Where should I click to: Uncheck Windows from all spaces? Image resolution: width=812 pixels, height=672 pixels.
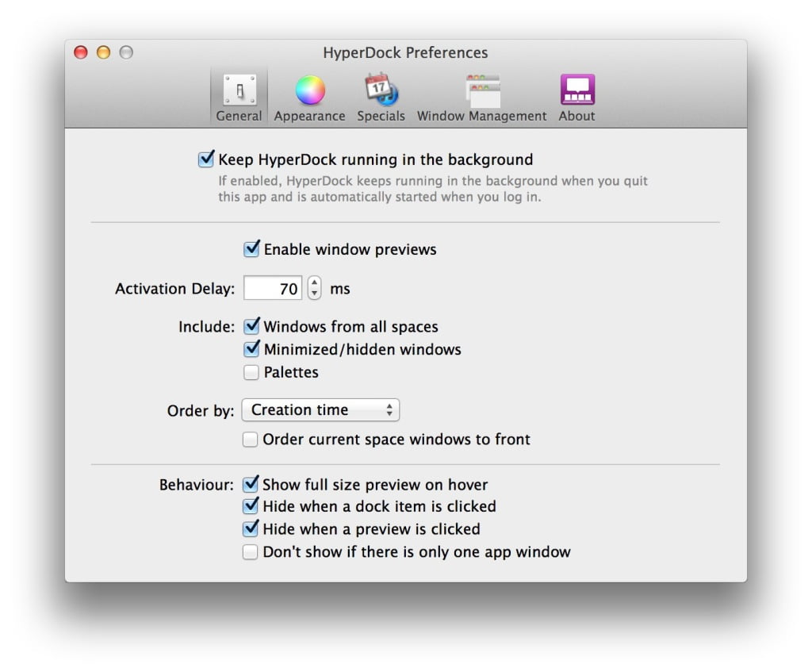[251, 326]
